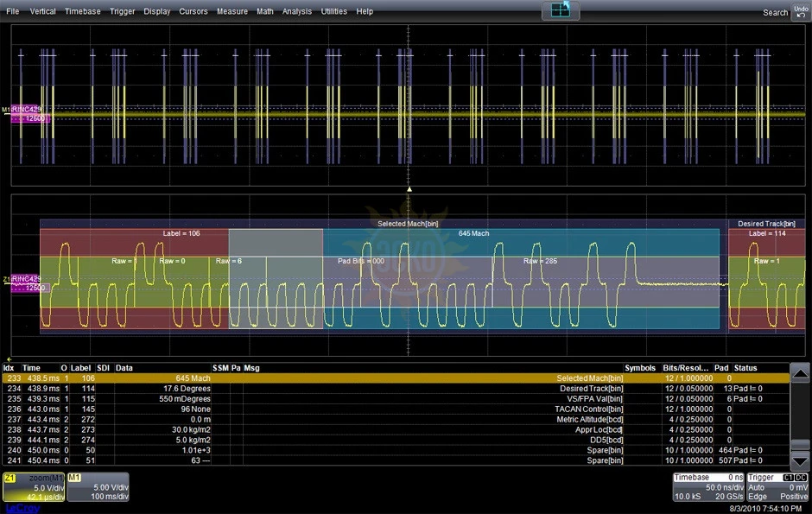The height and width of the screenshot is (514, 812).
Task: Select row 233 Selected Mach[bin]
Action: point(396,378)
